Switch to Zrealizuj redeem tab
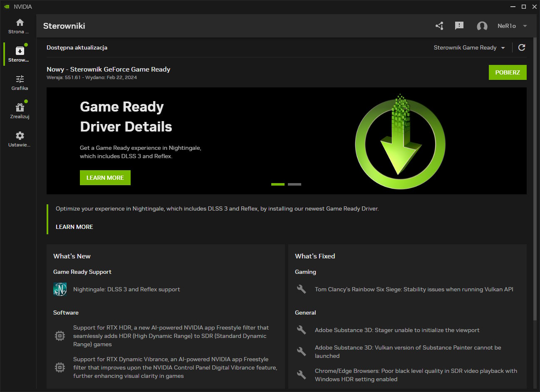Screen dimensions: 540x392 [x=20, y=111]
